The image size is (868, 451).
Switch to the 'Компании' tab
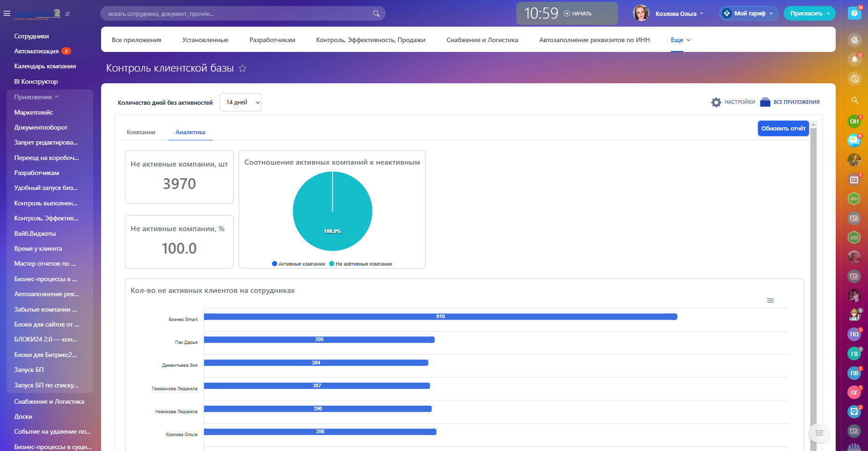point(141,132)
